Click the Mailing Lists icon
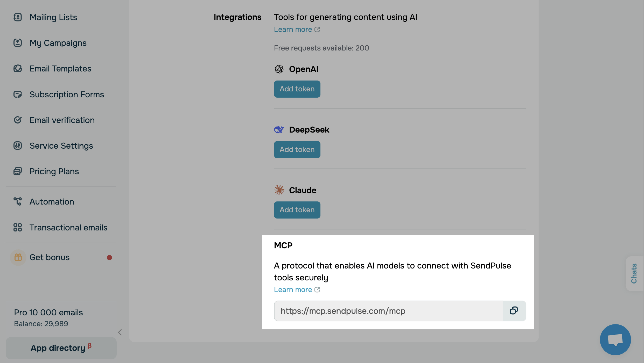 click(x=18, y=17)
